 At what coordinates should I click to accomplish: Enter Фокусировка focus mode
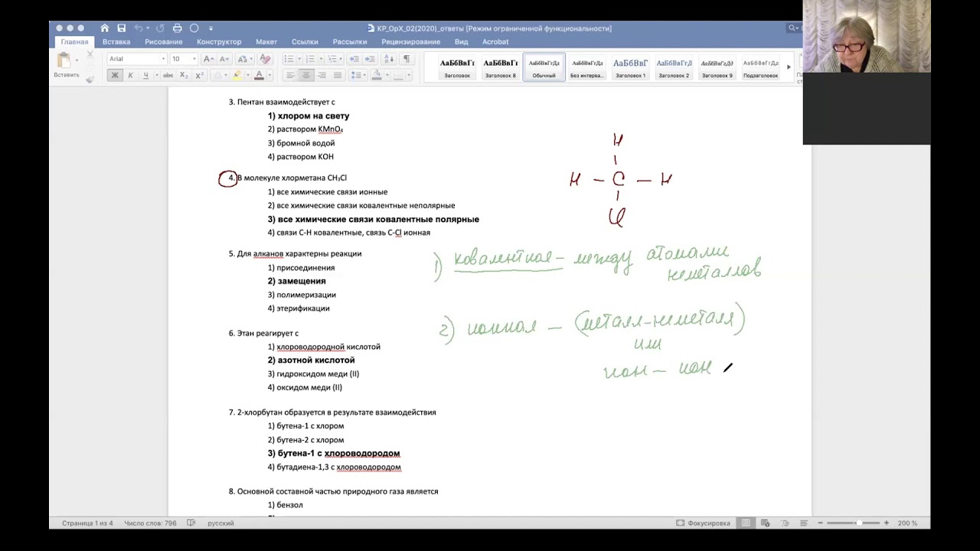click(x=703, y=523)
